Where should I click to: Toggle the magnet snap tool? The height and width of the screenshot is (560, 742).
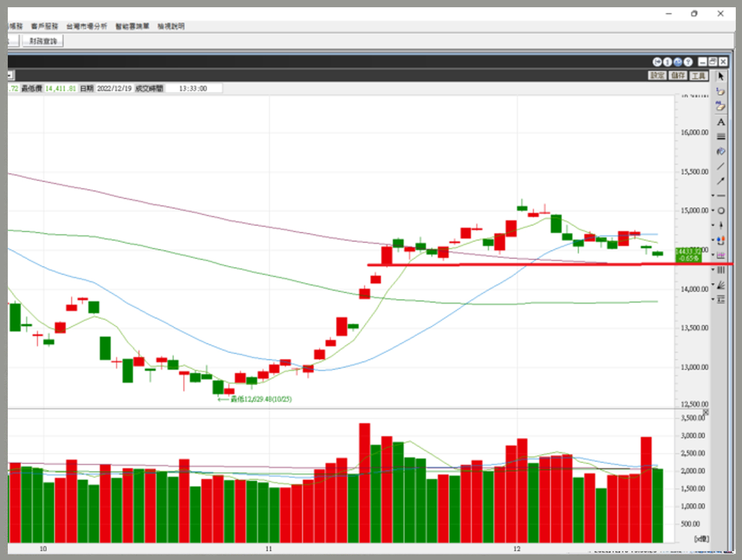[x=721, y=241]
